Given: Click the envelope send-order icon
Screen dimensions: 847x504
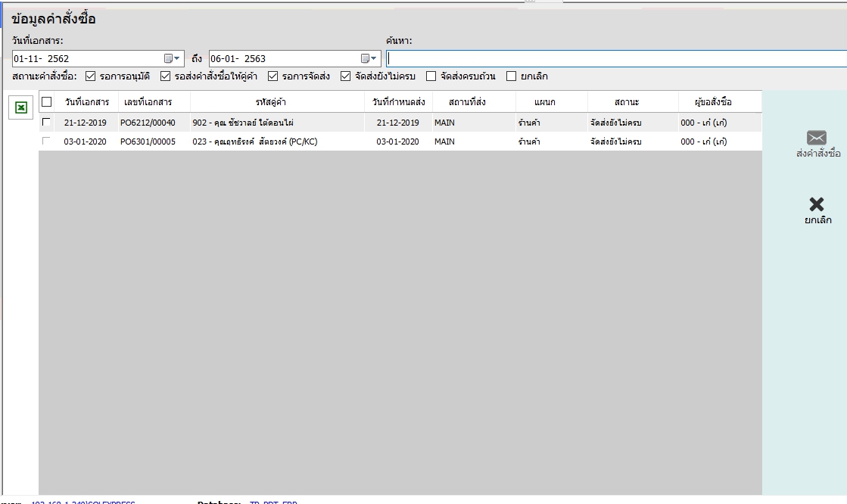Looking at the screenshot, I should tap(816, 138).
